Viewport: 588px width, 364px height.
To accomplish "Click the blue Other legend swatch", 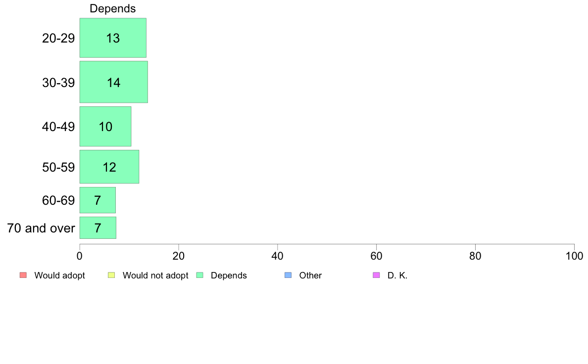I will (x=288, y=275).
